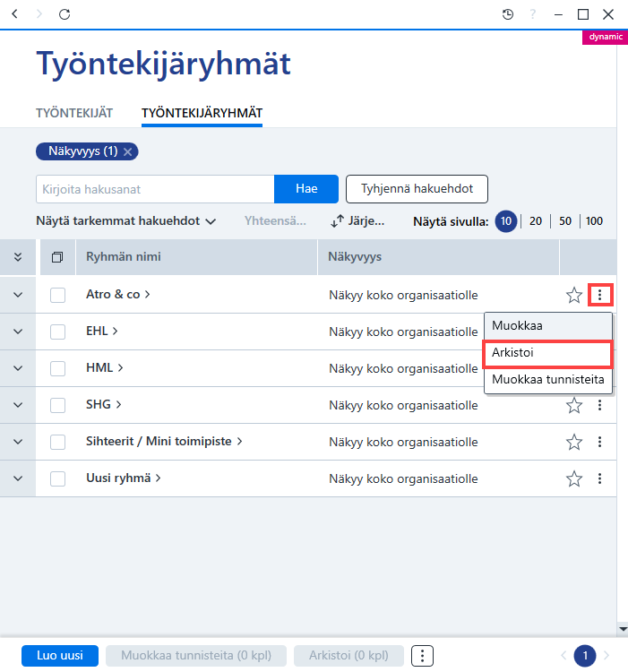Reload the page with refresh icon
The height and width of the screenshot is (672, 628).
[x=65, y=14]
